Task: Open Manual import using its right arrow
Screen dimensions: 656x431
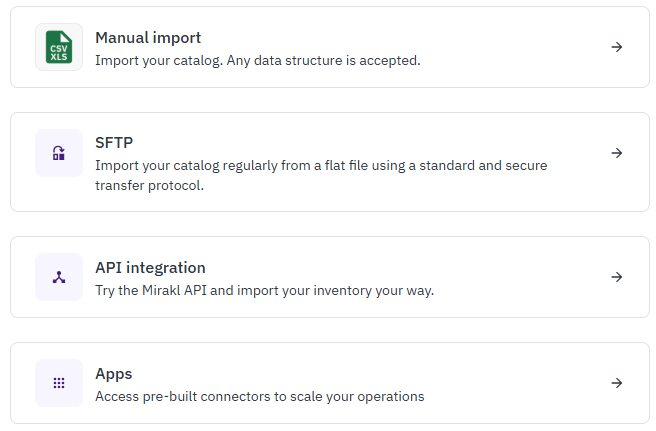Action: pyautogui.click(x=617, y=47)
